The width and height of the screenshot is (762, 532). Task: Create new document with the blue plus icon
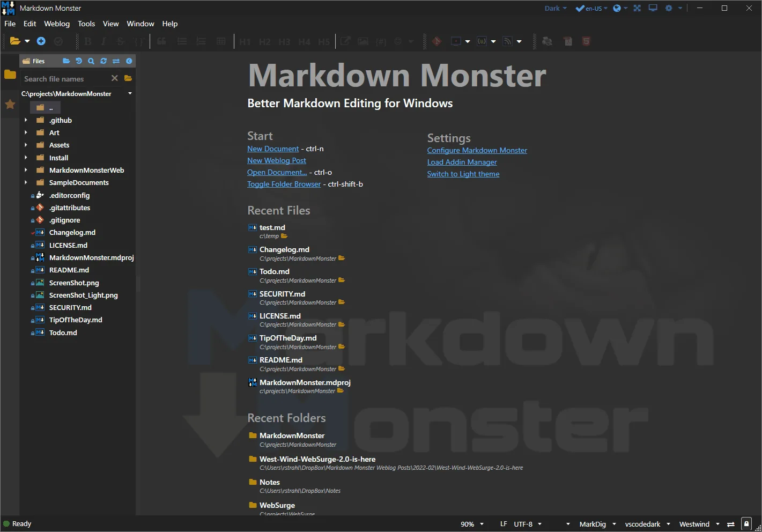point(41,41)
